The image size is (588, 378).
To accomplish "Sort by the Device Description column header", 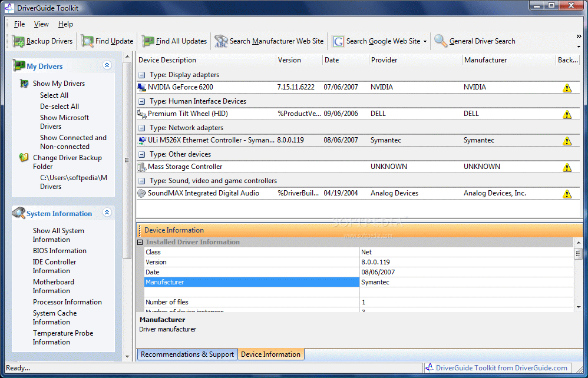I will pyautogui.click(x=206, y=60).
